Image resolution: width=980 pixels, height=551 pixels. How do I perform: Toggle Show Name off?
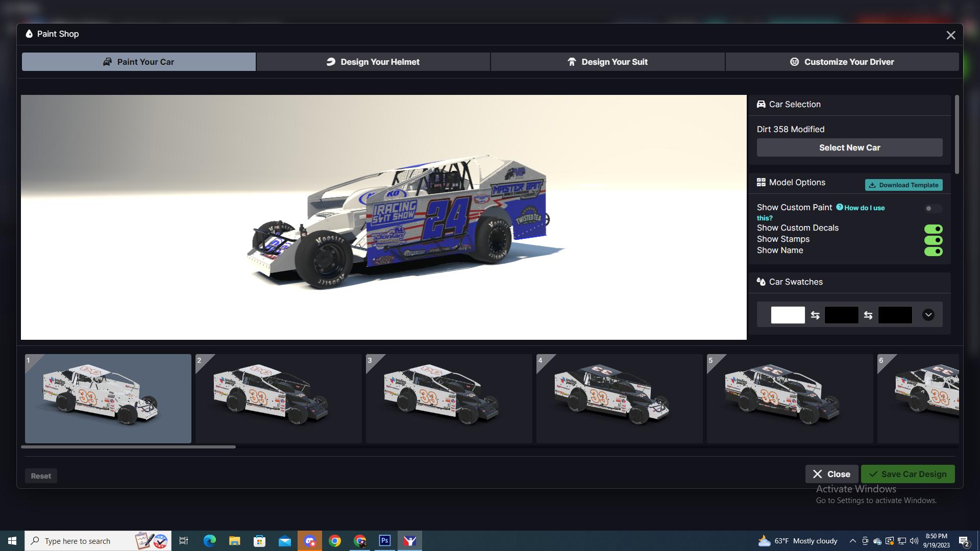[933, 251]
